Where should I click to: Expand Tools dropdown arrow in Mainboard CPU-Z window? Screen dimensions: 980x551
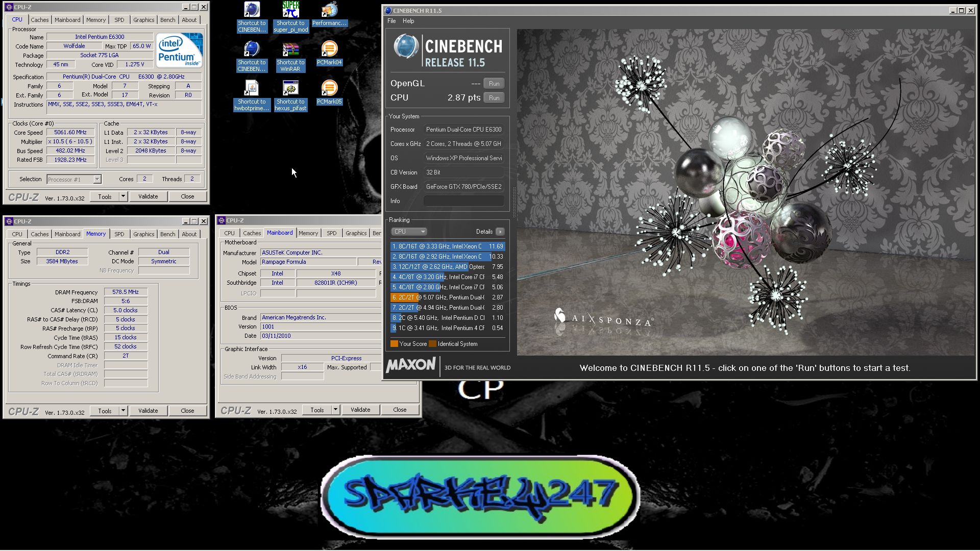point(335,410)
